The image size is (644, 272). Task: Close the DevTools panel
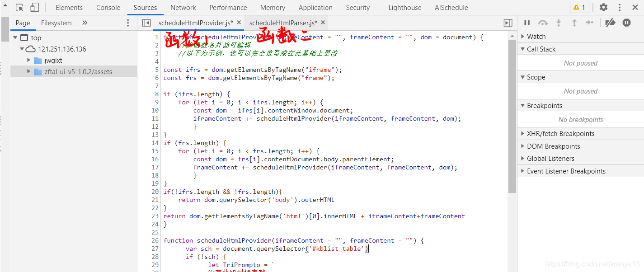tap(635, 7)
